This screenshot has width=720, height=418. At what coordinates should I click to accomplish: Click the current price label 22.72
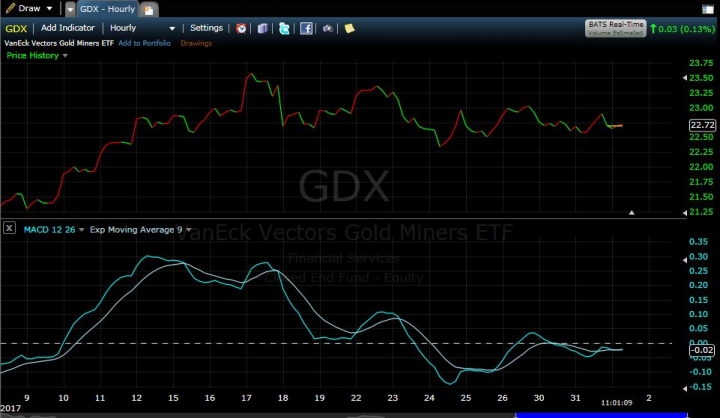[702, 125]
